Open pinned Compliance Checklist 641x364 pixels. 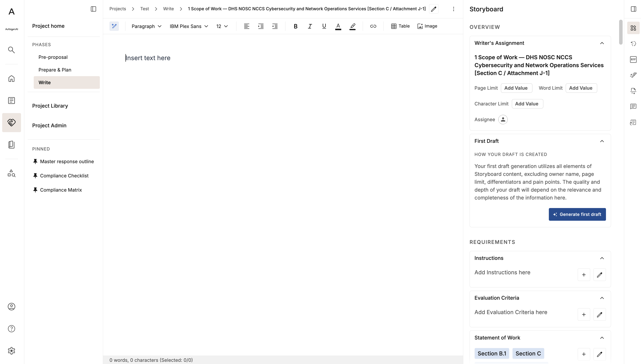pos(64,176)
